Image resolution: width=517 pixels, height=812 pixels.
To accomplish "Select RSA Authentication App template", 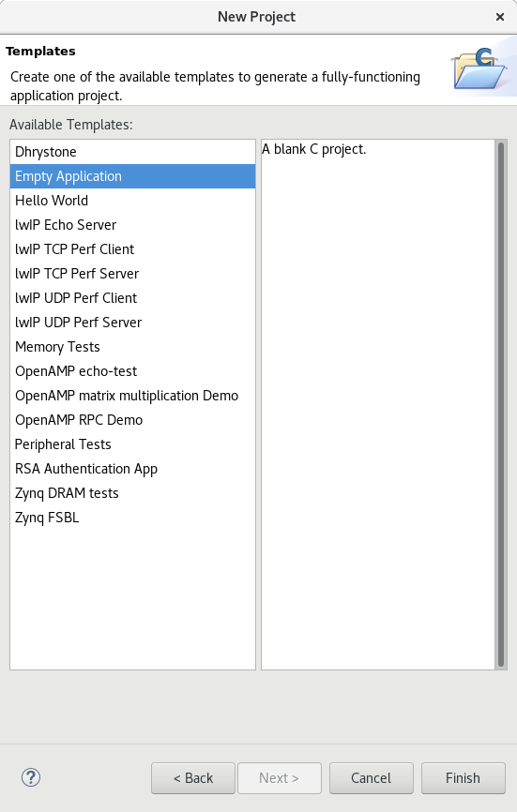I will (x=132, y=469).
